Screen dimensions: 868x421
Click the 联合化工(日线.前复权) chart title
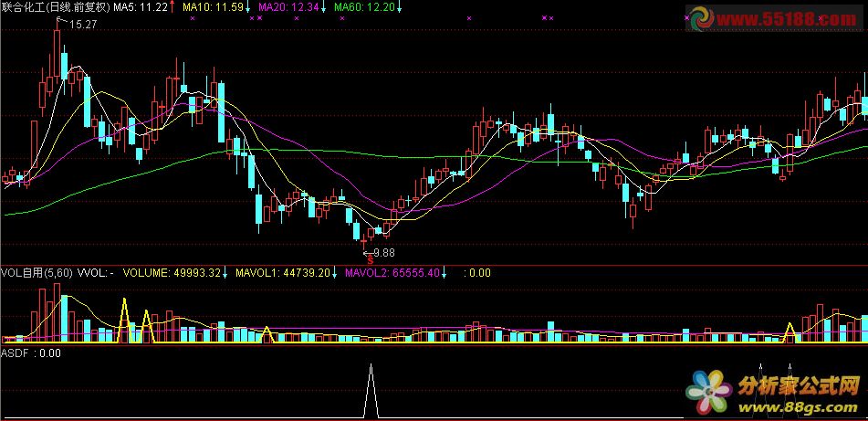[56, 6]
